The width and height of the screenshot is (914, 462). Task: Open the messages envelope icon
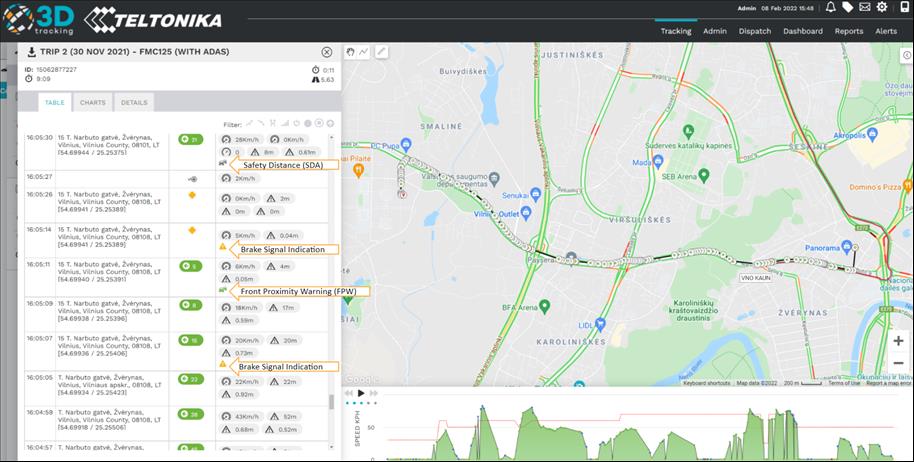(864, 8)
